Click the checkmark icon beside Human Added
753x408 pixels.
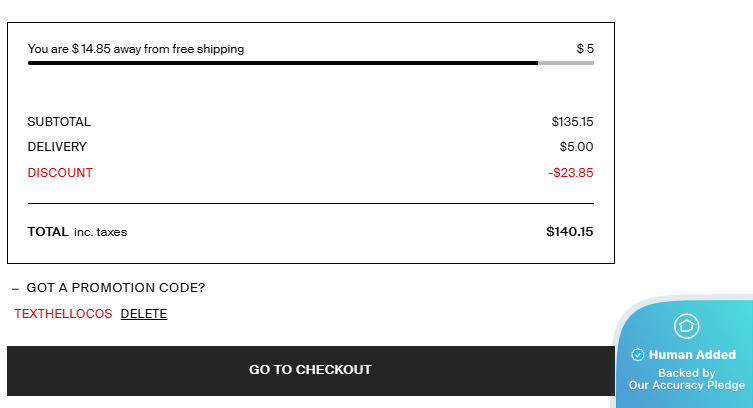coord(638,355)
